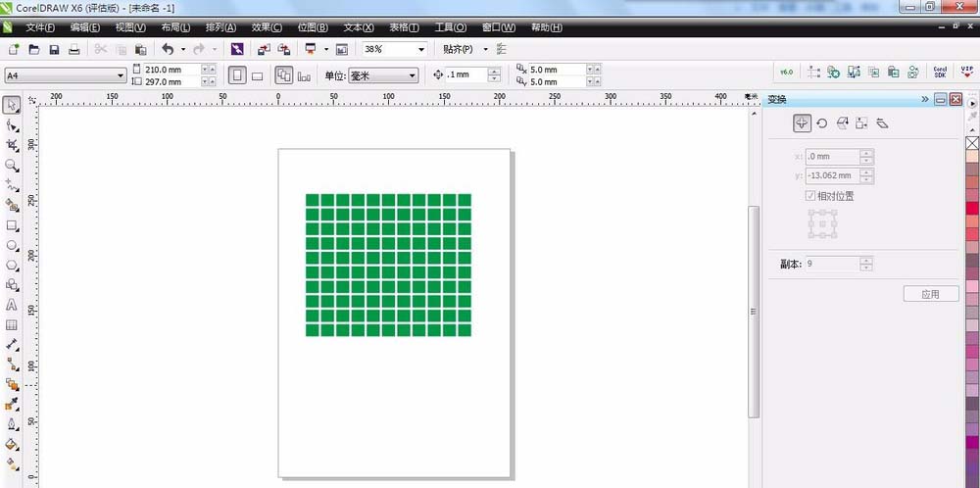Click the Export icon
Image resolution: width=980 pixels, height=488 pixels.
click(284, 49)
